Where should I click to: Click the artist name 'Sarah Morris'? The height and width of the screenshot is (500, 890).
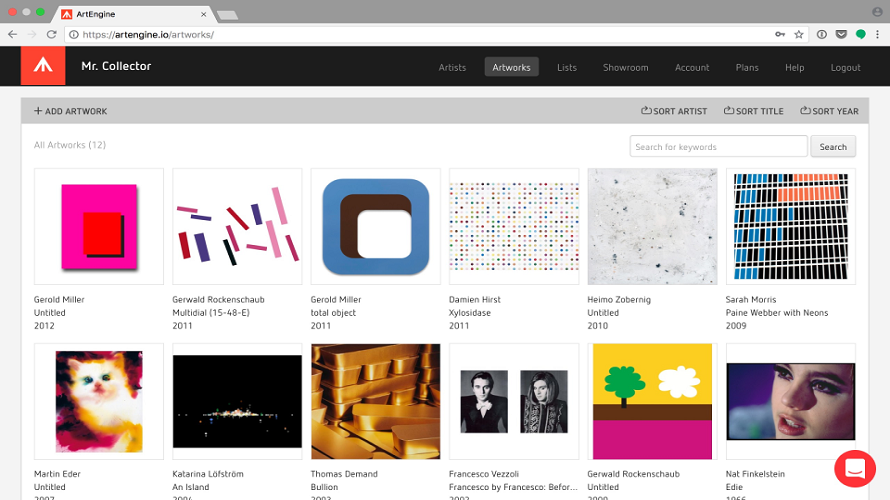click(750, 300)
